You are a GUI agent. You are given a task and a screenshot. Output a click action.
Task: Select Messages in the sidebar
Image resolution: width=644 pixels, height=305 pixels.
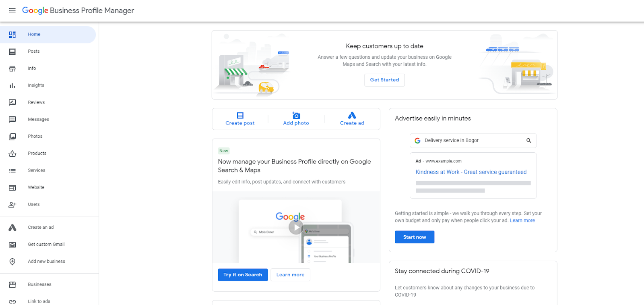point(39,120)
